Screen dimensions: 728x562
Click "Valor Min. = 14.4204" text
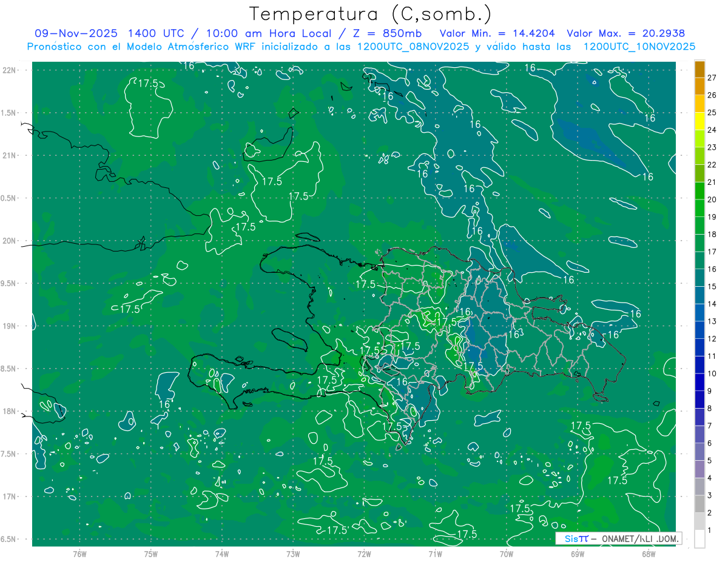[497, 33]
